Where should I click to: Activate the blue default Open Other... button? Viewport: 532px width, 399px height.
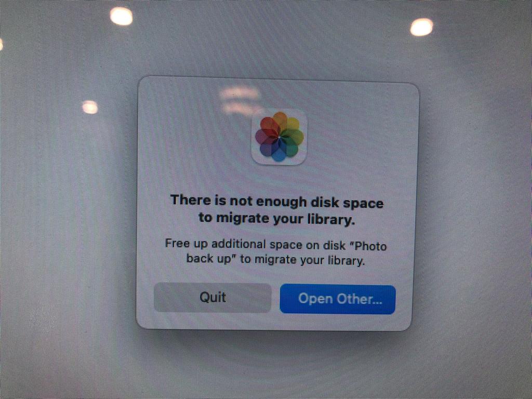[x=338, y=299]
